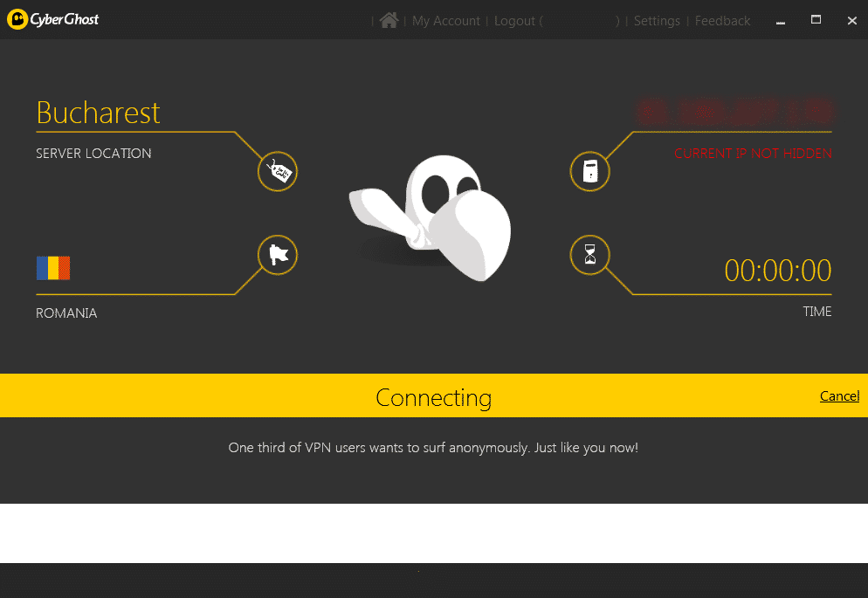Click the CyberGhost logo icon
Image resolution: width=868 pixels, height=598 pixels.
(17, 19)
